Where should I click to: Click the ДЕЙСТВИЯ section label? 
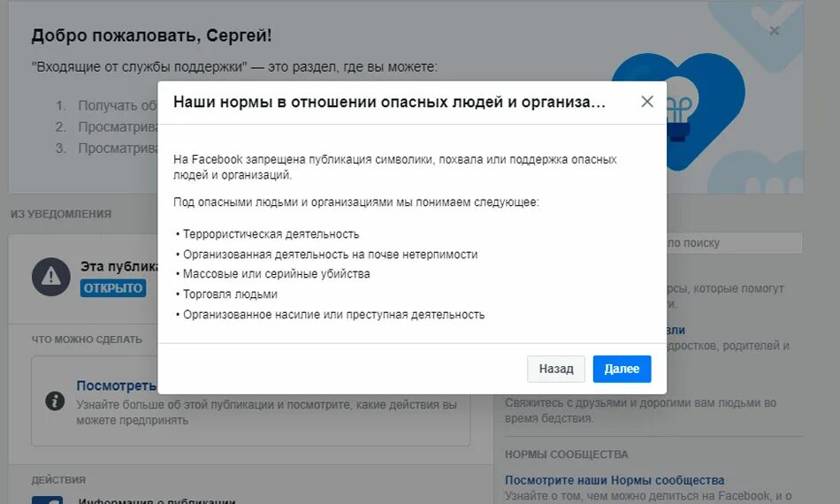[x=58, y=479]
